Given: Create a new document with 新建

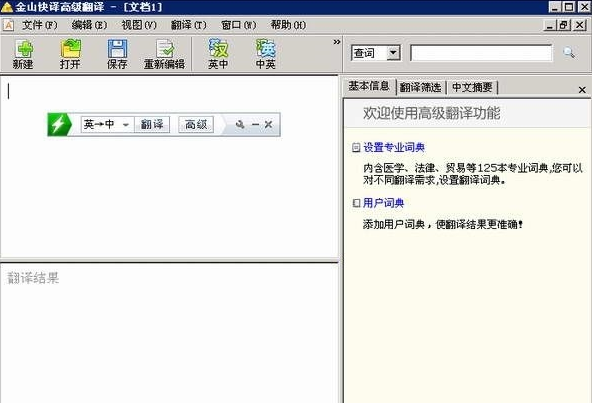Looking at the screenshot, I should coord(23,54).
